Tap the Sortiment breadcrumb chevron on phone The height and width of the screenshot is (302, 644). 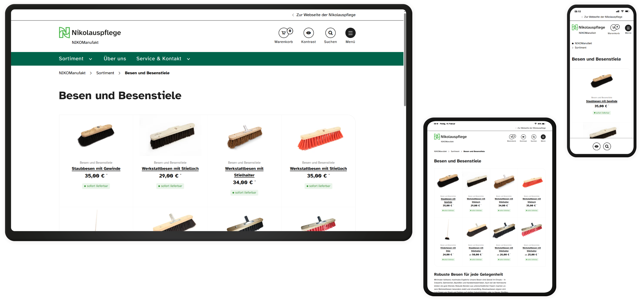pyautogui.click(x=573, y=48)
